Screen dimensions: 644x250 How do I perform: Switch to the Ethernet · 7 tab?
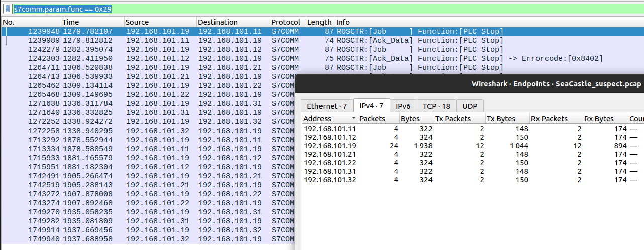click(327, 106)
